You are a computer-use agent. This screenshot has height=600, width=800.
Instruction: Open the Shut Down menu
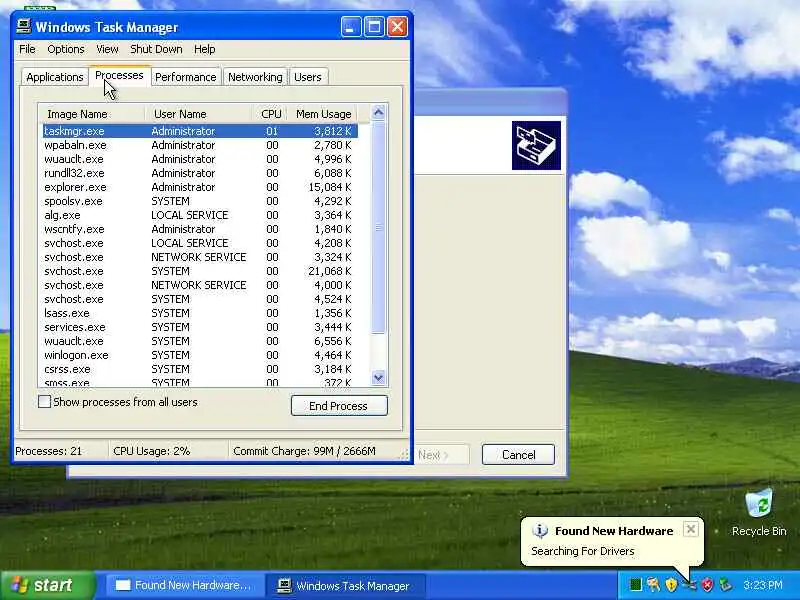tap(156, 49)
